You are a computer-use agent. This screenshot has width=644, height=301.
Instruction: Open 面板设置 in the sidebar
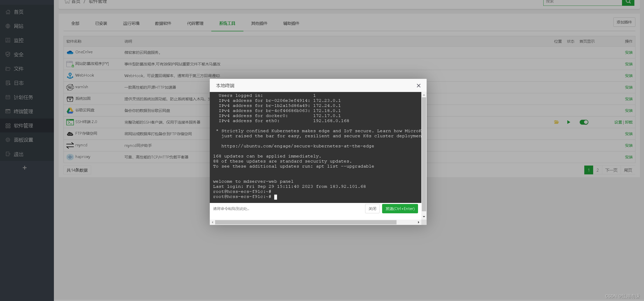pyautogui.click(x=23, y=140)
